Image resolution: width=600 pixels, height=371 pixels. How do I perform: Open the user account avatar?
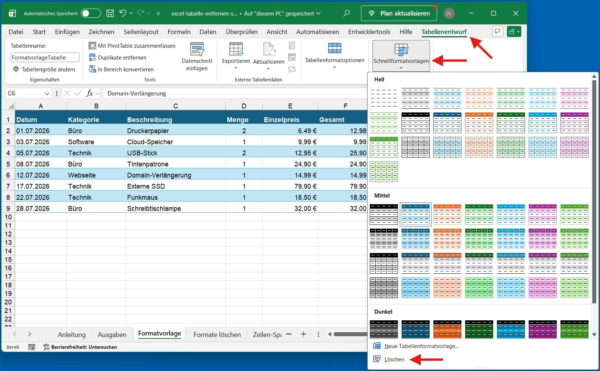[449, 13]
